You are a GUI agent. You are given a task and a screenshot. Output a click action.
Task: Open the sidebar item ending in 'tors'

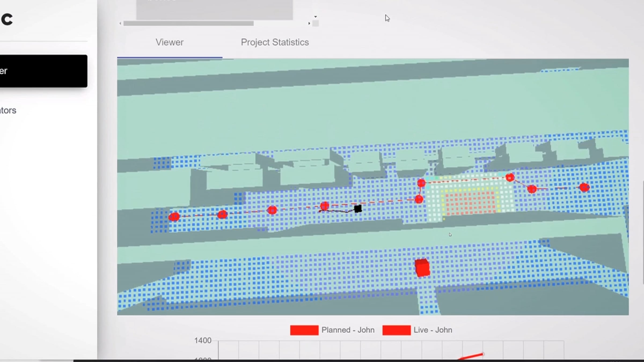tap(8, 110)
